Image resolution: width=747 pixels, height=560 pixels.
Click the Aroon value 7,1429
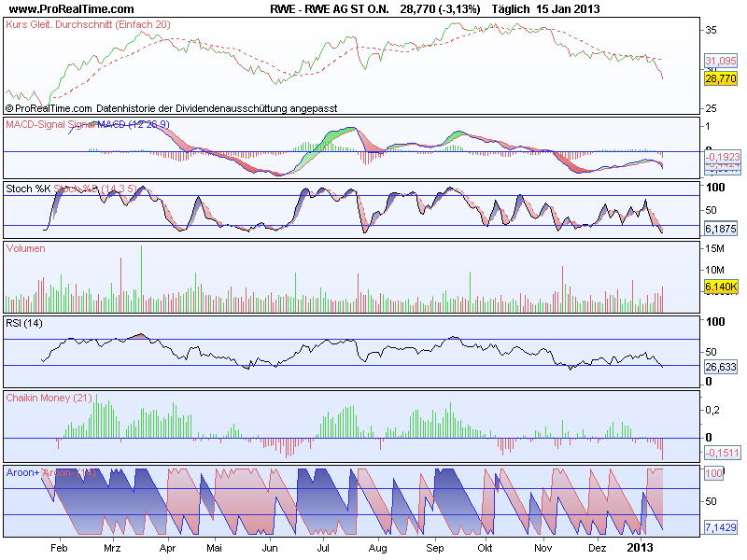click(x=721, y=527)
